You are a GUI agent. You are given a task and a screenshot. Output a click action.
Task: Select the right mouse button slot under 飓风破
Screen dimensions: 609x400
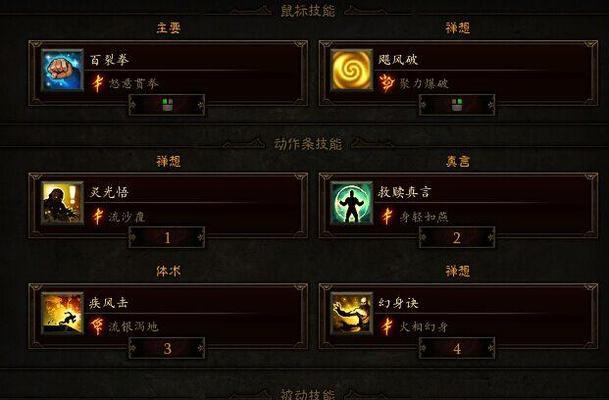[457, 105]
